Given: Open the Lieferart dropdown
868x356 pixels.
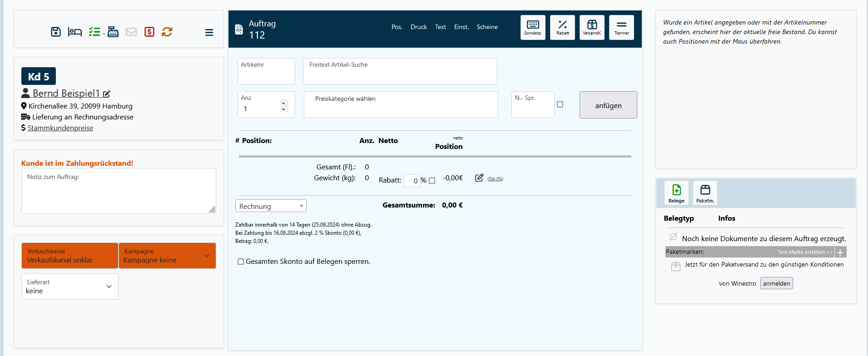Looking at the screenshot, I should pos(70,287).
